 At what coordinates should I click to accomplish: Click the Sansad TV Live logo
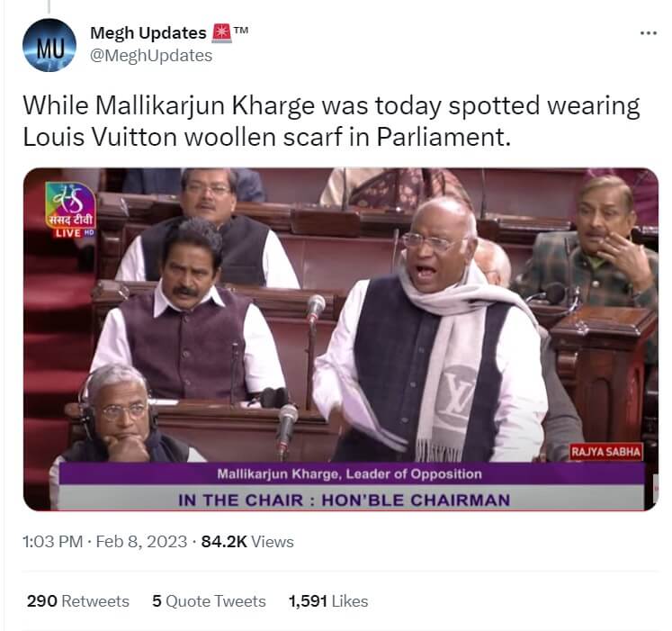pos(71,211)
